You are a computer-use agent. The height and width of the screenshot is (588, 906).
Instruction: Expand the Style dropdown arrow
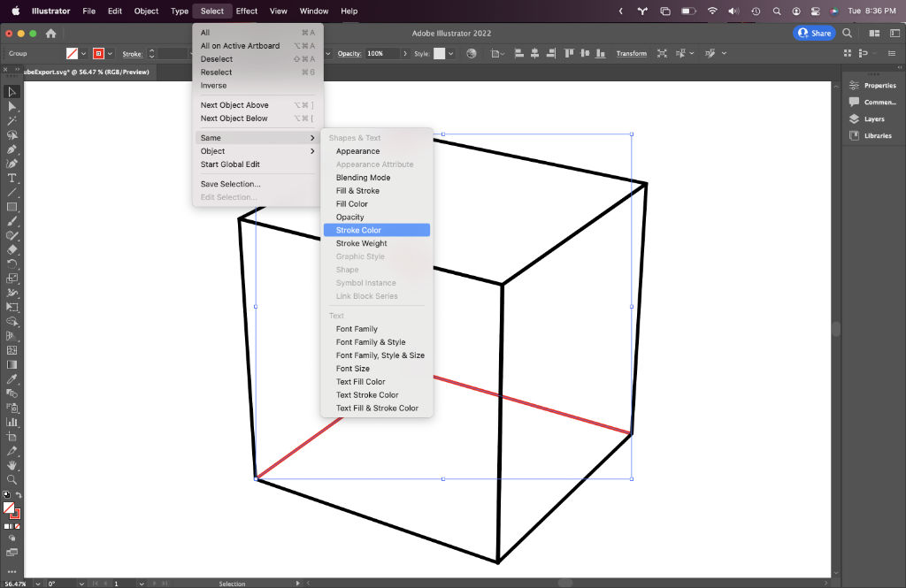[451, 54]
